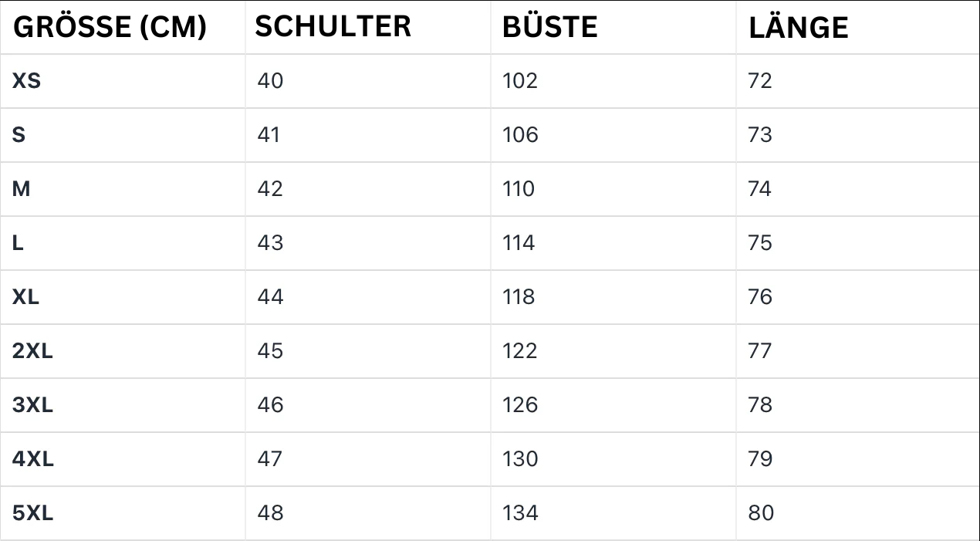Click the XS size row label
Image resolution: width=980 pixels, height=541 pixels.
[x=26, y=80]
